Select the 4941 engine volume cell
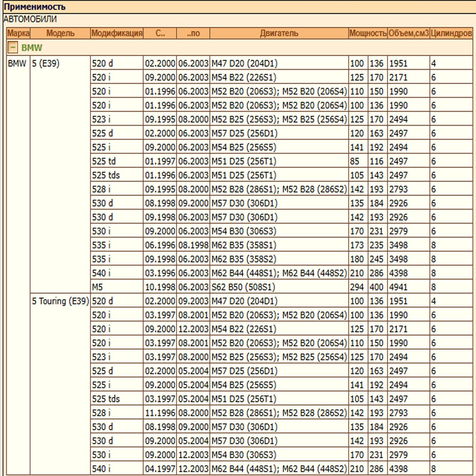Viewport: 476px width, 476px height. pos(398,287)
